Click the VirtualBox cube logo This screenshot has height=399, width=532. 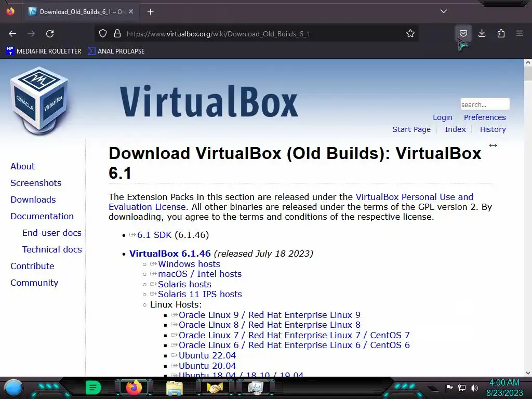[x=39, y=100]
